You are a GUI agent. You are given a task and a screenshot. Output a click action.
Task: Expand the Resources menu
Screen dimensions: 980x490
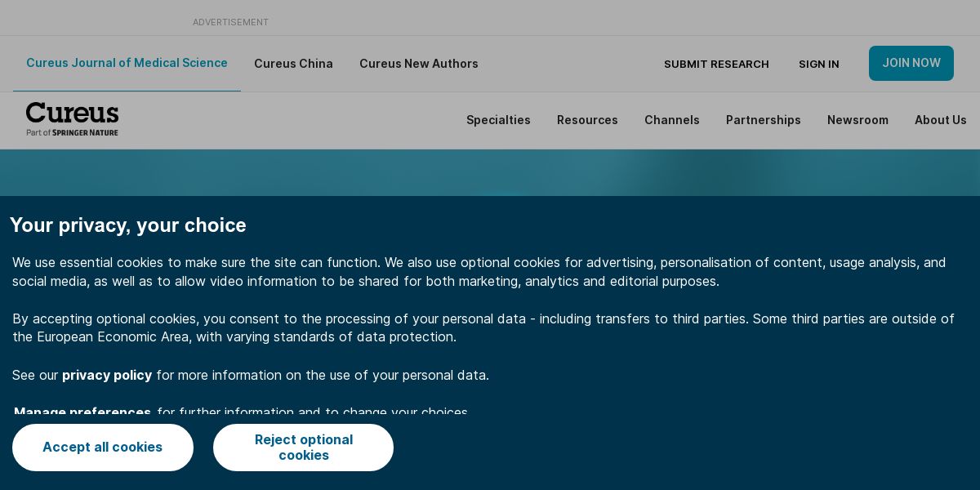(x=587, y=120)
